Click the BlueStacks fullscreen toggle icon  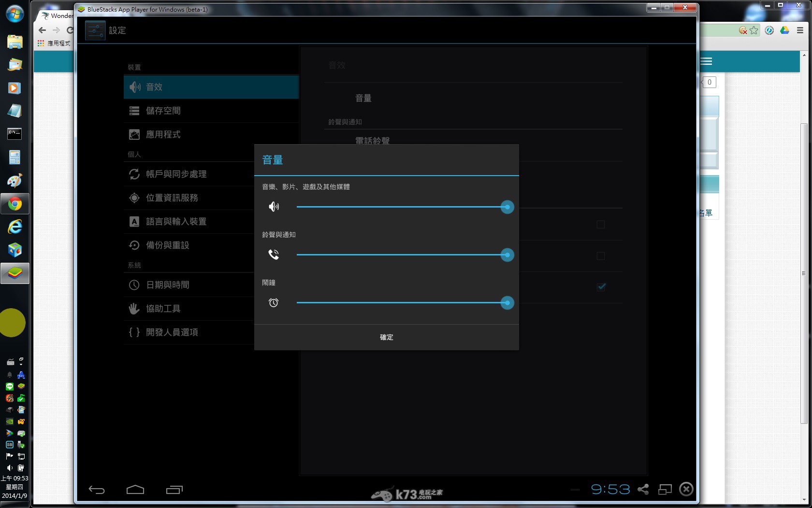665,490
